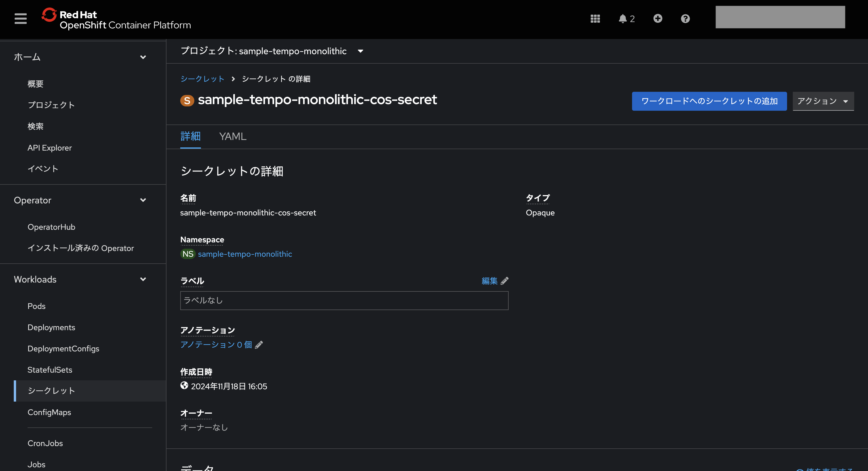The height and width of the screenshot is (471, 868).
Task: Open the help question mark icon
Action: click(685, 19)
